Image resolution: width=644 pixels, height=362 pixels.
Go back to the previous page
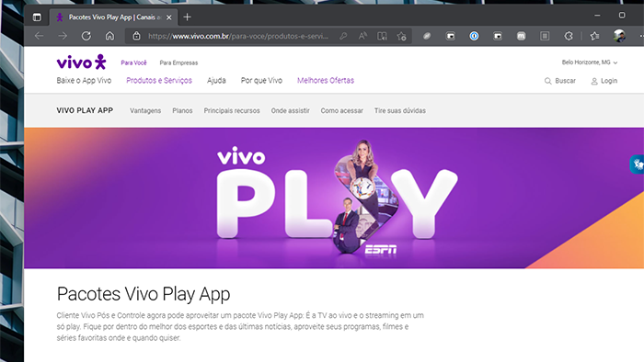pyautogui.click(x=39, y=36)
